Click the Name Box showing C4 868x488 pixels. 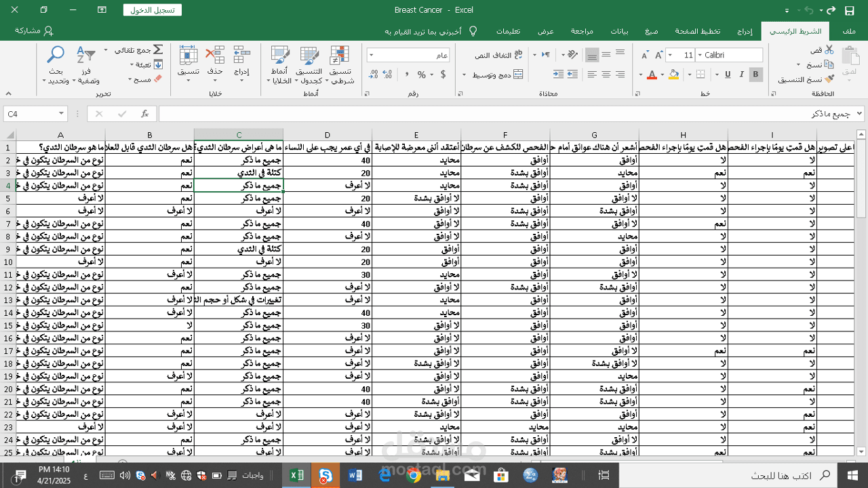[x=35, y=114]
